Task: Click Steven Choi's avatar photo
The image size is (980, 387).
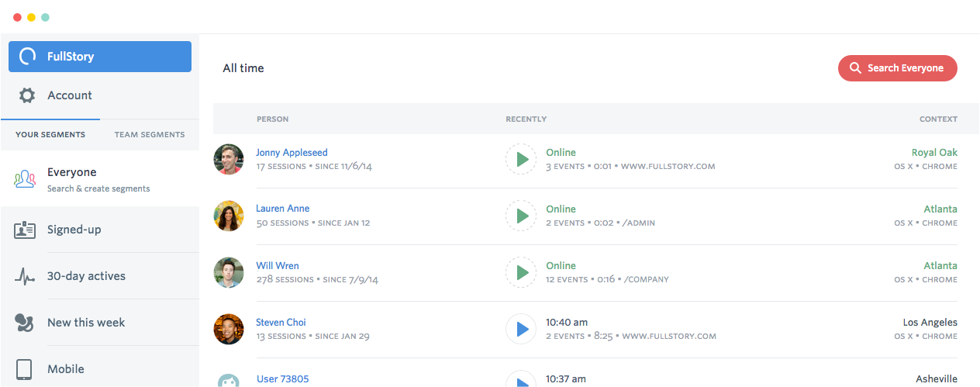Action: point(229,329)
